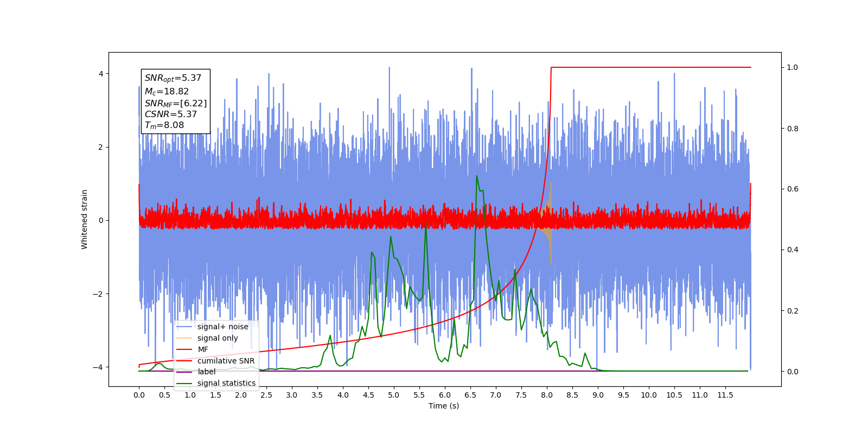
Task: Click the x-axis tick label 1.0
Action: pos(190,395)
